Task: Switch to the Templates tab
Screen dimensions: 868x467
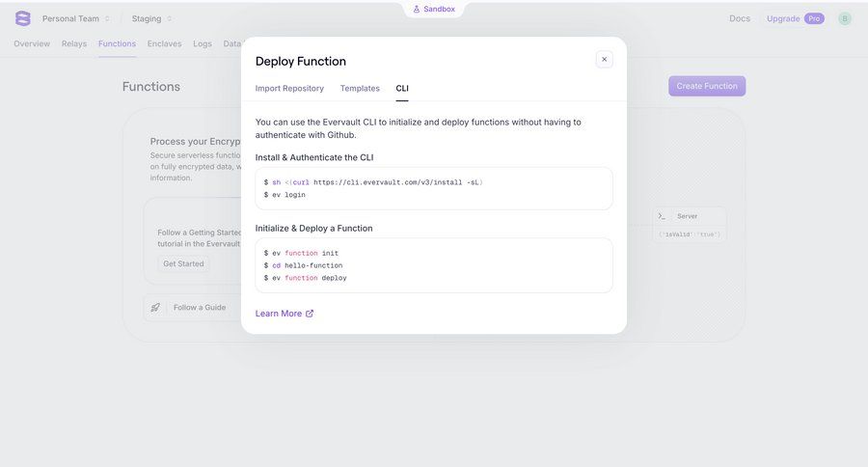Action: coord(360,88)
